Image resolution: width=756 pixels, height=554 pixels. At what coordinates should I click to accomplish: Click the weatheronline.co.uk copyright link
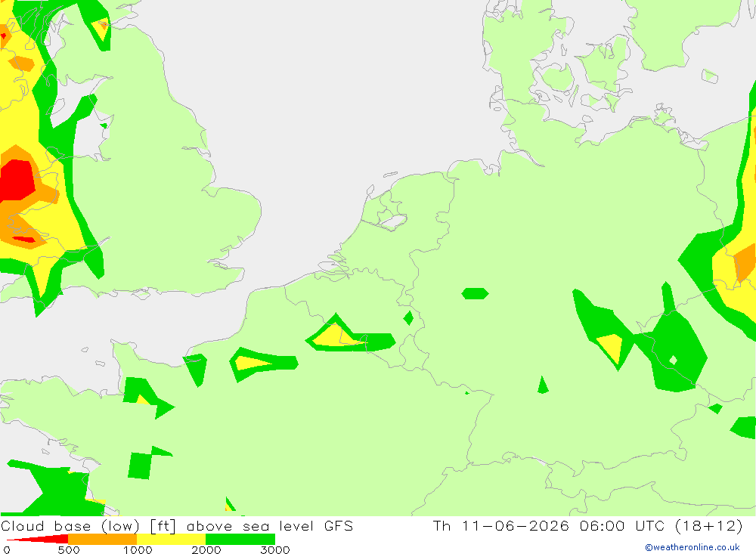(x=692, y=547)
